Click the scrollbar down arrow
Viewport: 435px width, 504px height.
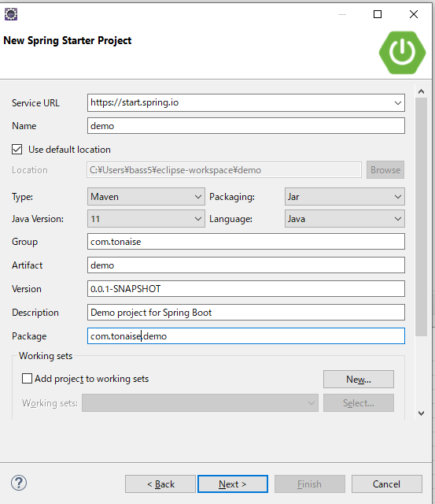click(x=421, y=413)
